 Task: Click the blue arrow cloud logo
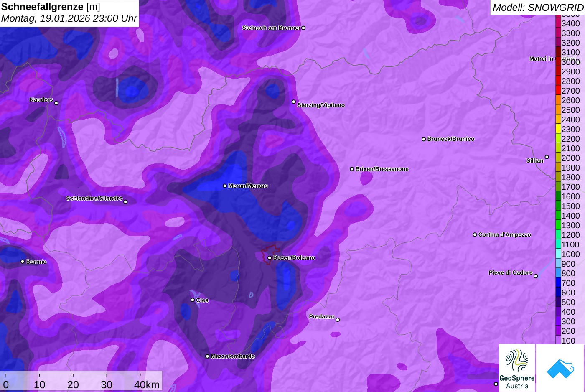coord(560,368)
